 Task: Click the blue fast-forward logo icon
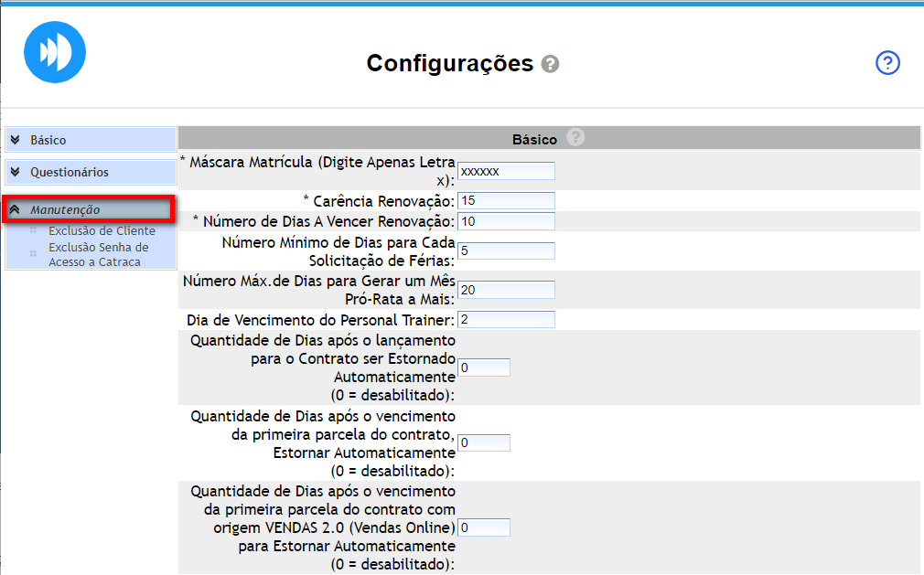[x=55, y=52]
